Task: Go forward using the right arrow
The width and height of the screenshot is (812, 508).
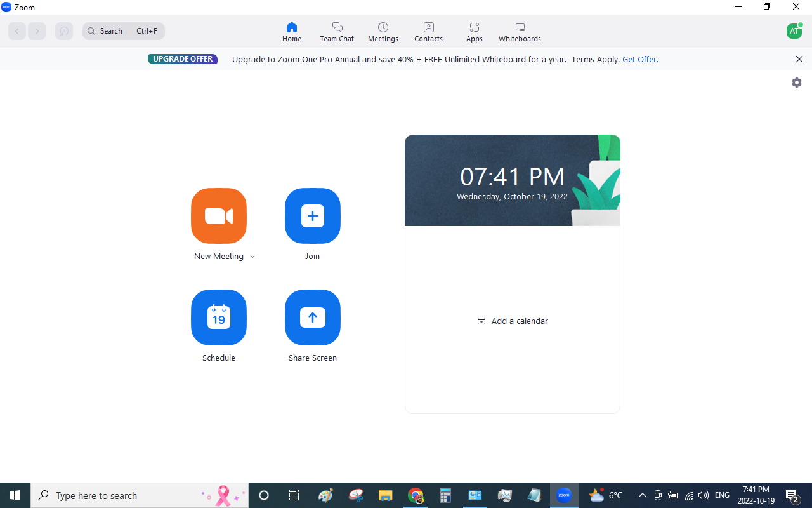Action: 37,31
